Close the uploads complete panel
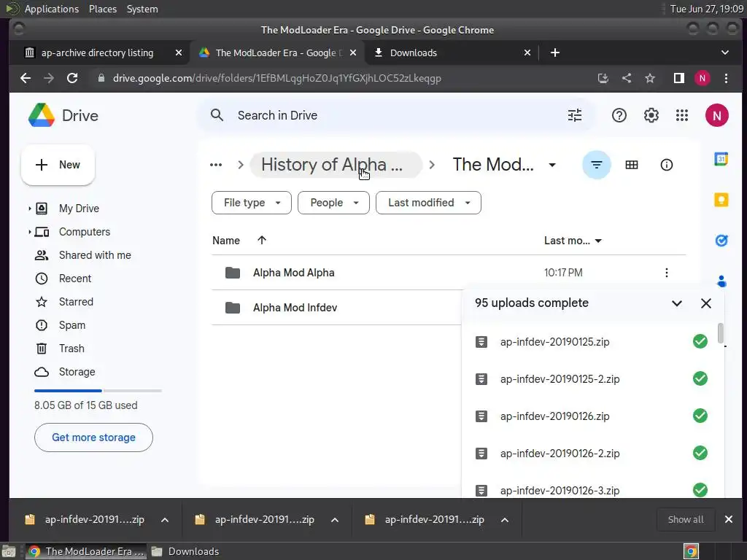The height and width of the screenshot is (560, 747). (x=706, y=303)
